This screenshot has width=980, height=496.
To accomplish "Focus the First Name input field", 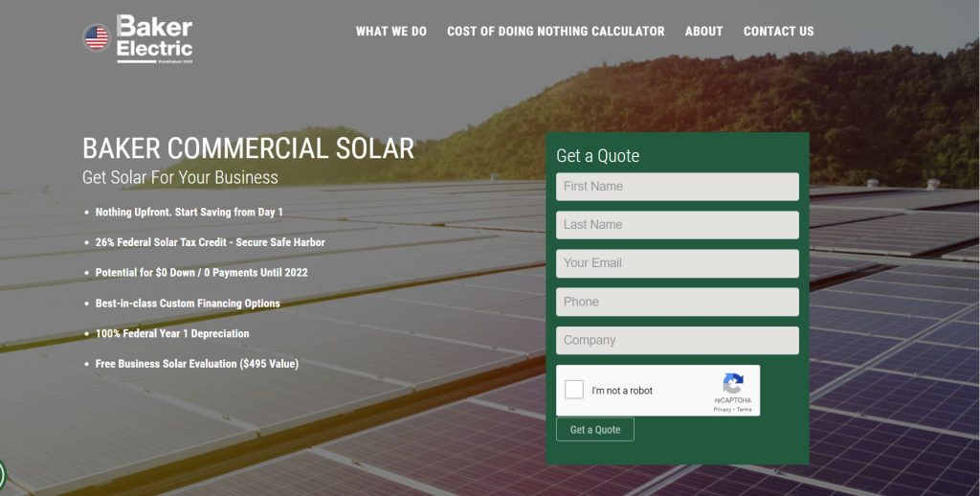I will coord(677,187).
